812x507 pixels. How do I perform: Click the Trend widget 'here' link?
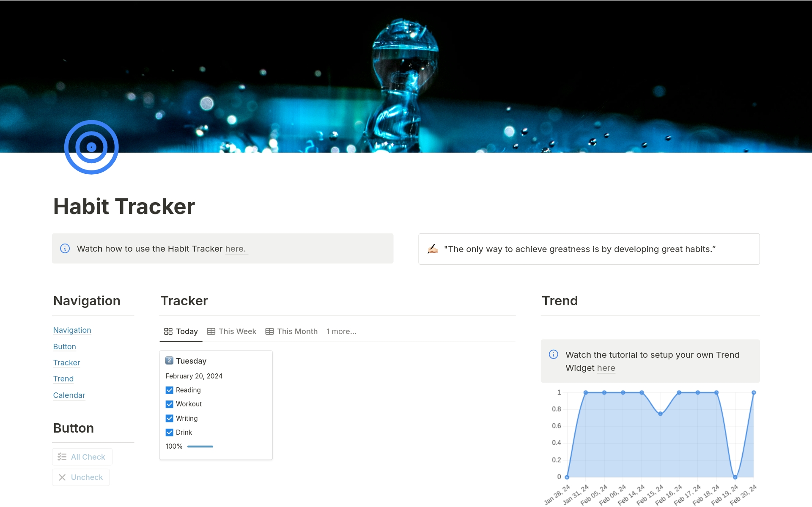pos(606,367)
